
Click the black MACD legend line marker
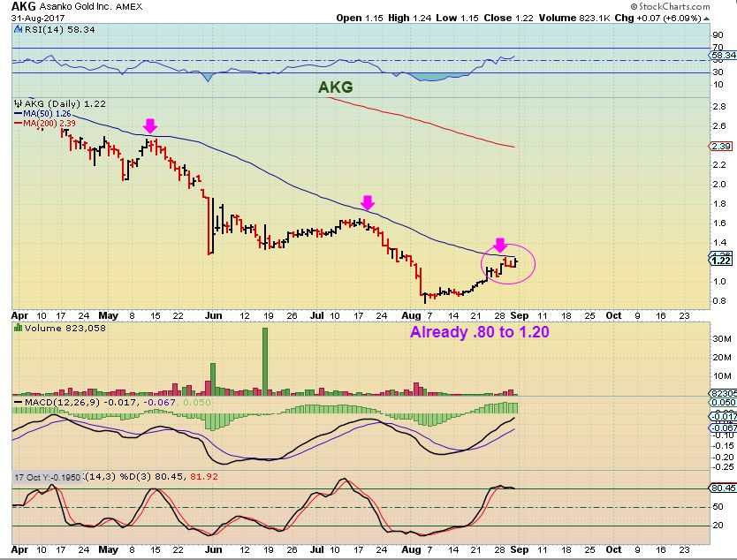(x=19, y=403)
